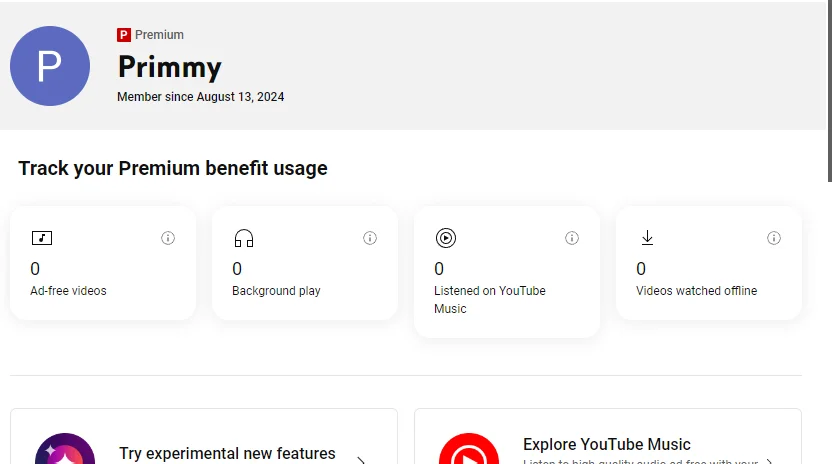The width and height of the screenshot is (832, 464).
Task: Open Explore YouTube Music card
Action: pos(608,436)
